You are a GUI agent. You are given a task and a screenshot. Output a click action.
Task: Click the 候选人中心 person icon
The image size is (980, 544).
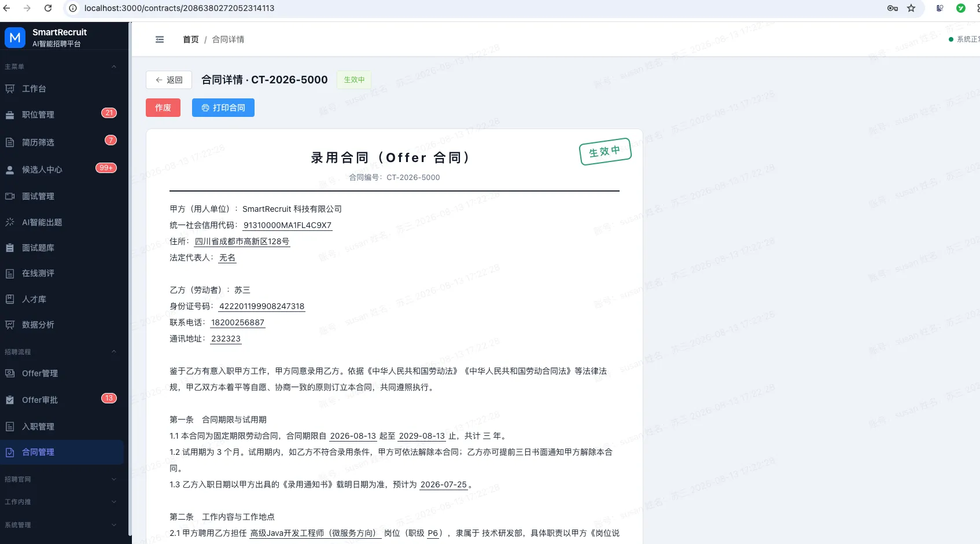pyautogui.click(x=10, y=170)
